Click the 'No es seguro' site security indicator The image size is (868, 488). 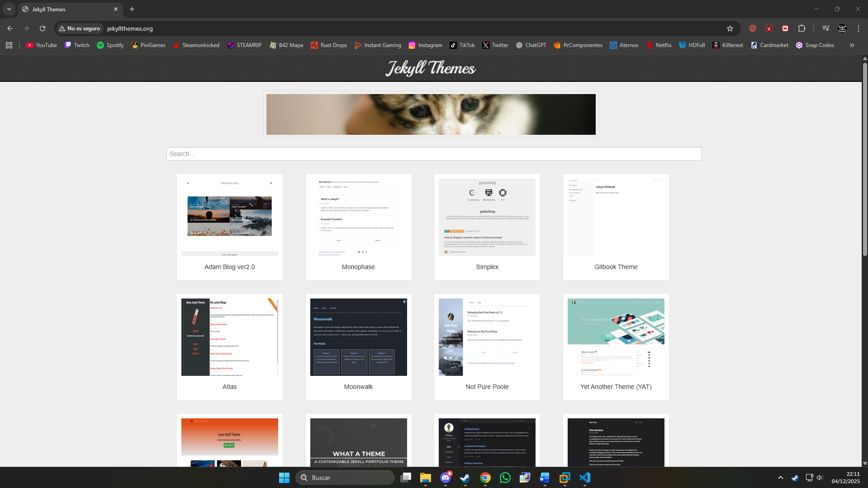click(x=80, y=28)
